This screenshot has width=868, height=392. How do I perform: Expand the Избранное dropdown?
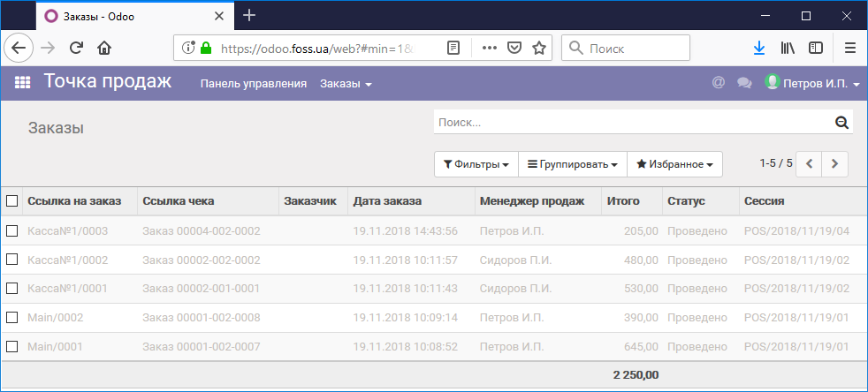674,164
